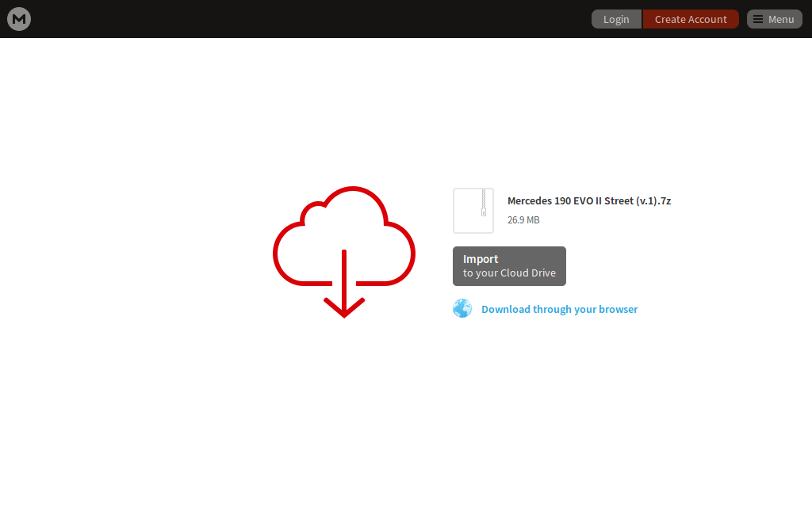The width and height of the screenshot is (812, 511).
Task: Click the 26.9 MB file size text
Action: click(x=523, y=219)
